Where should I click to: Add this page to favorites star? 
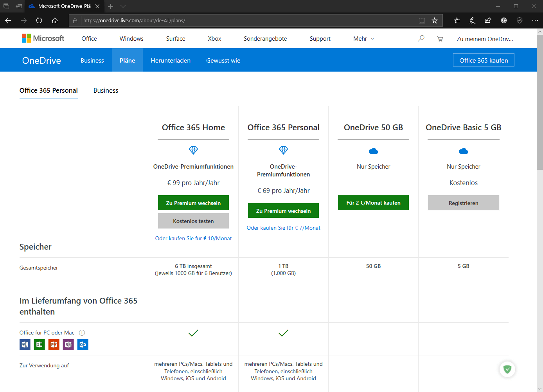[435, 20]
